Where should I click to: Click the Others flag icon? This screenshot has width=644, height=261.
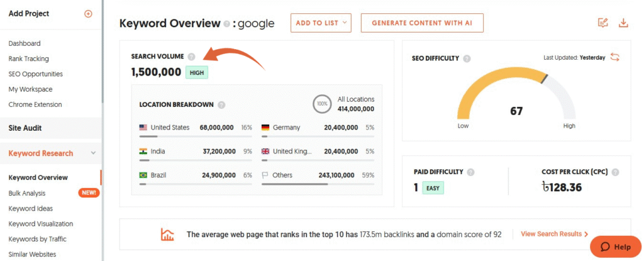coord(265,175)
